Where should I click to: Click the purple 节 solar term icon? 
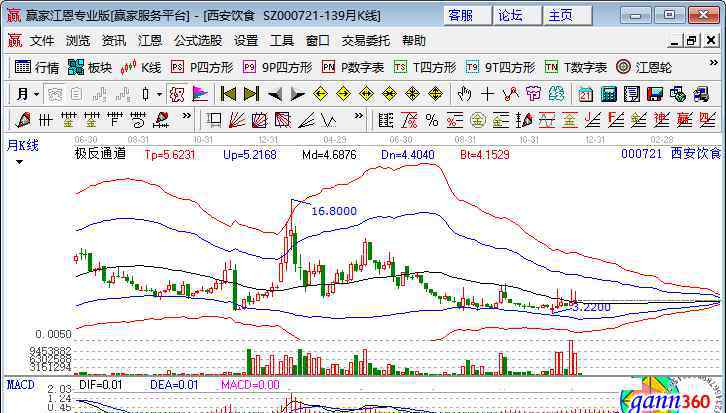[533, 94]
